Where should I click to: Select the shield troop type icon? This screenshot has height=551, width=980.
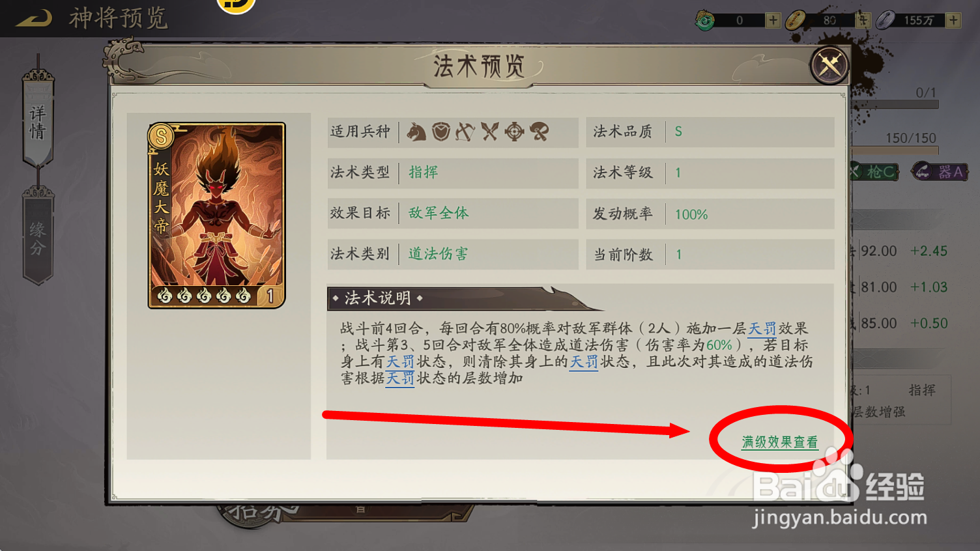(x=441, y=132)
